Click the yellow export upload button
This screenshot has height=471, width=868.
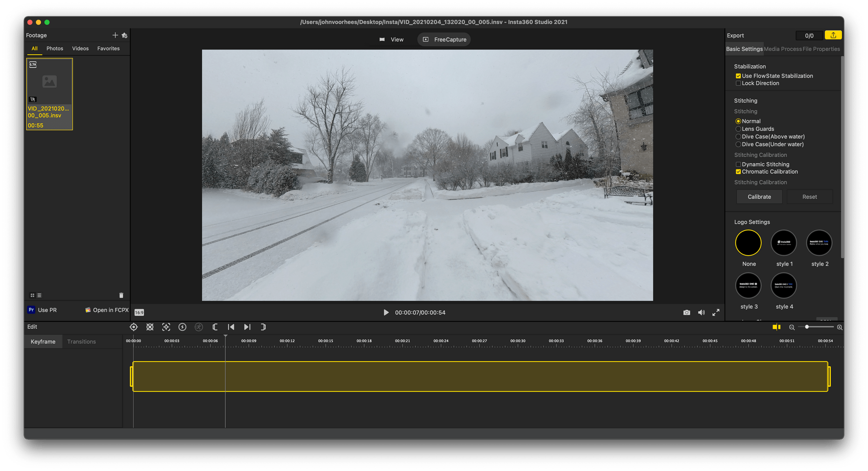[x=833, y=35]
